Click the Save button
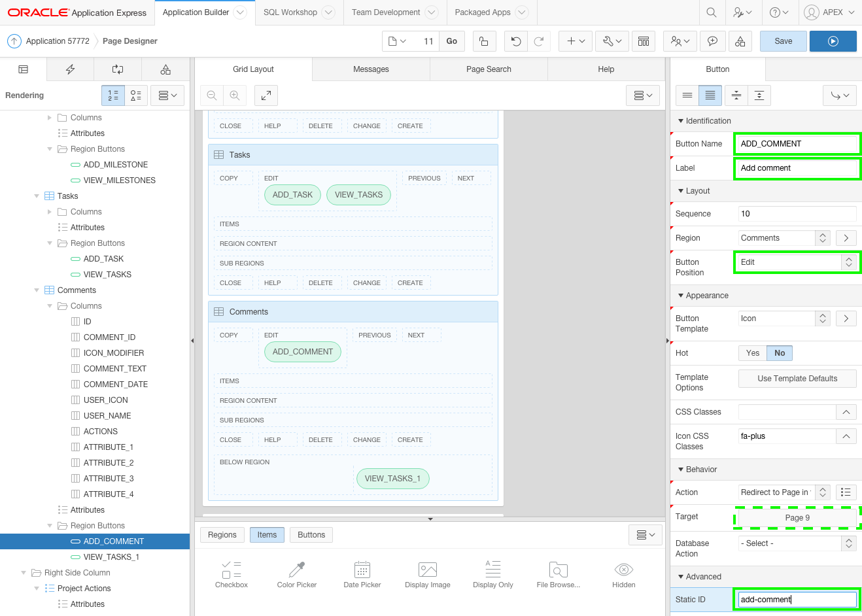Image resolution: width=862 pixels, height=616 pixels. click(783, 41)
